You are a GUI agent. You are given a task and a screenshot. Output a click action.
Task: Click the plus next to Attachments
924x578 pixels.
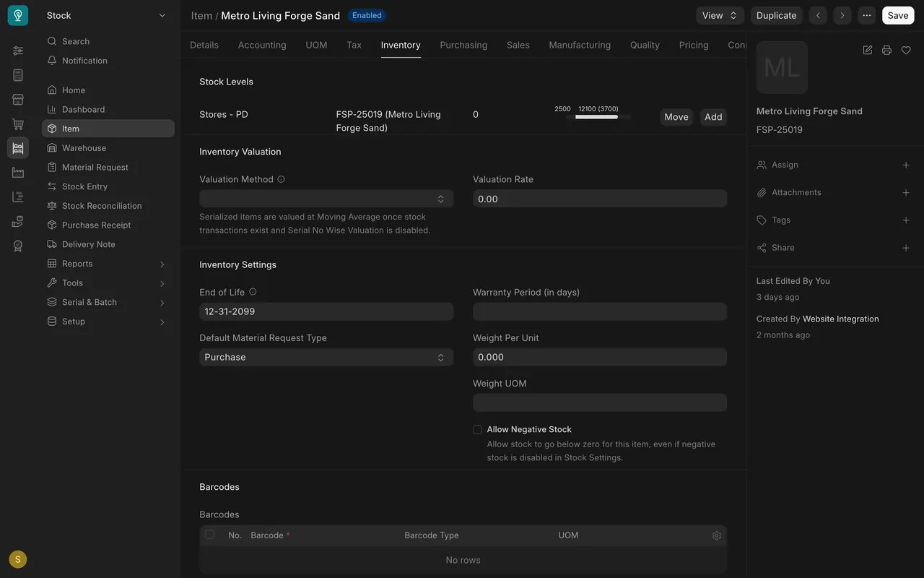(906, 193)
